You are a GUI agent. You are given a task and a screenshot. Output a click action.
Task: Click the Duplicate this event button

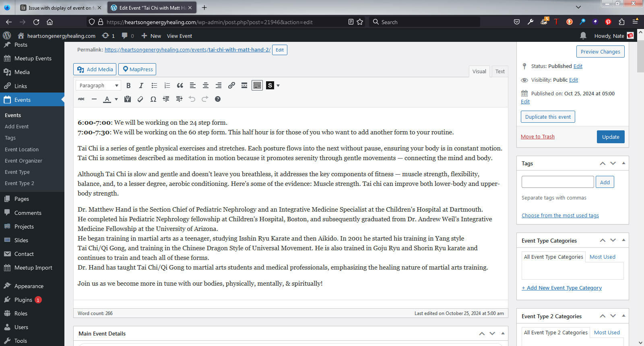[x=548, y=117]
